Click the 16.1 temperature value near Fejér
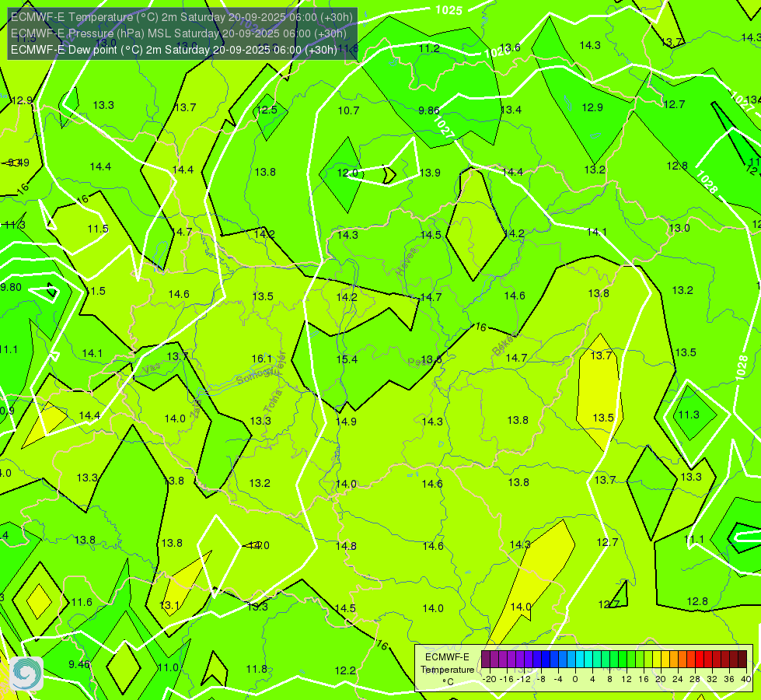The image size is (761, 700). [262, 359]
